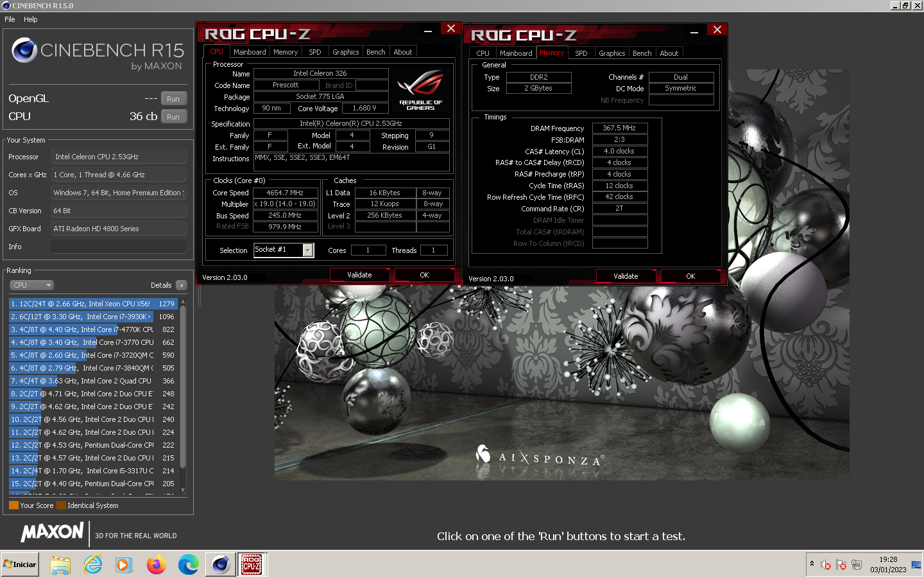The image size is (924, 578).
Task: Click the FSB:DRAM 2:3 value
Action: coord(619,139)
